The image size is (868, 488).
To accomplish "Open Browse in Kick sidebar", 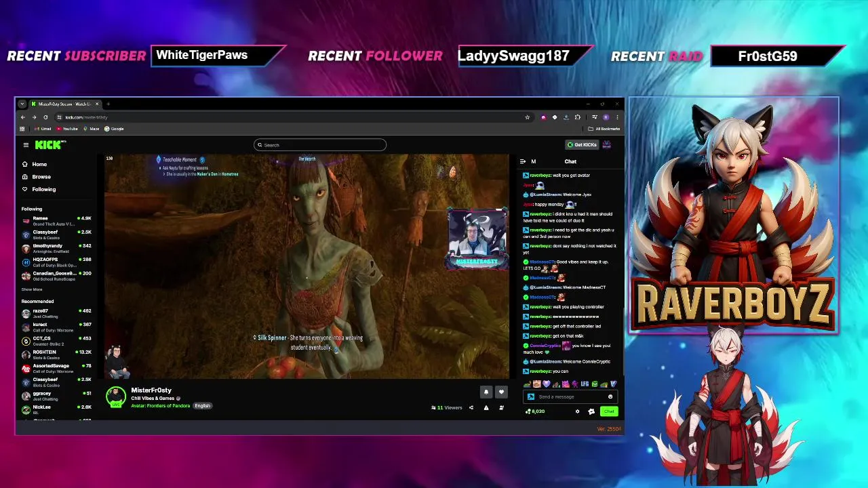I will coord(36,177).
